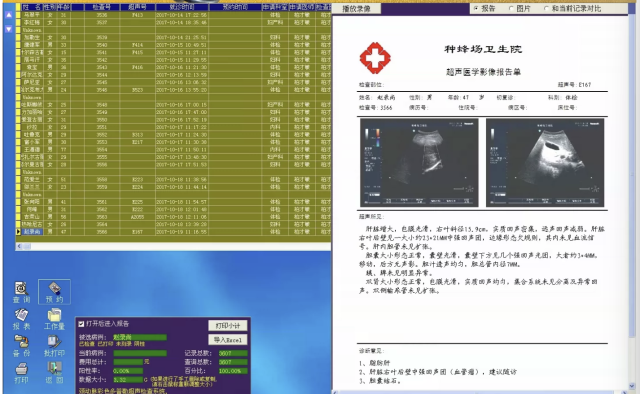
Task: Click the patient list horizontal scrollbar left arrow
Action: click(x=19, y=246)
